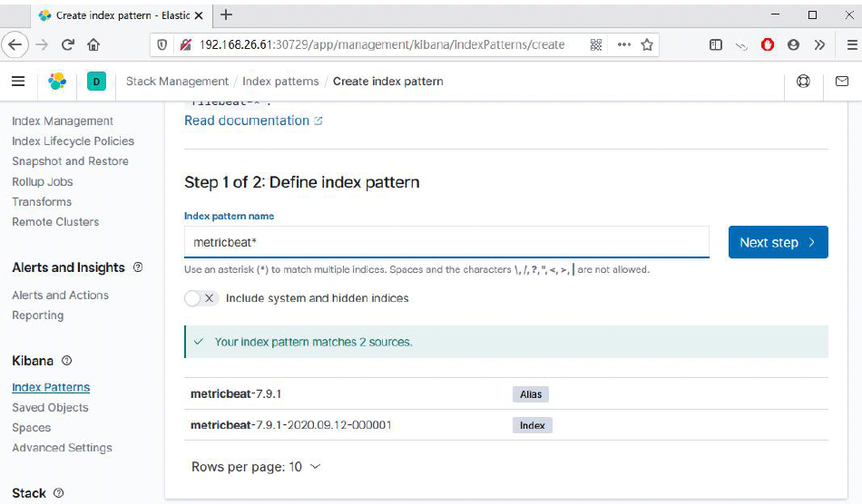Go to browser home page icon
Screen dimensions: 862x504
[x=93, y=44]
